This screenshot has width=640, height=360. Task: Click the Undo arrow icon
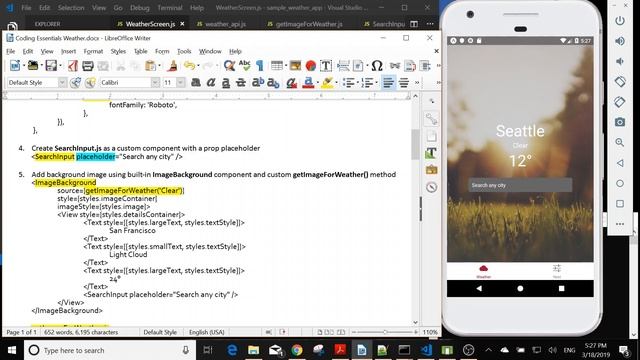(x=189, y=66)
